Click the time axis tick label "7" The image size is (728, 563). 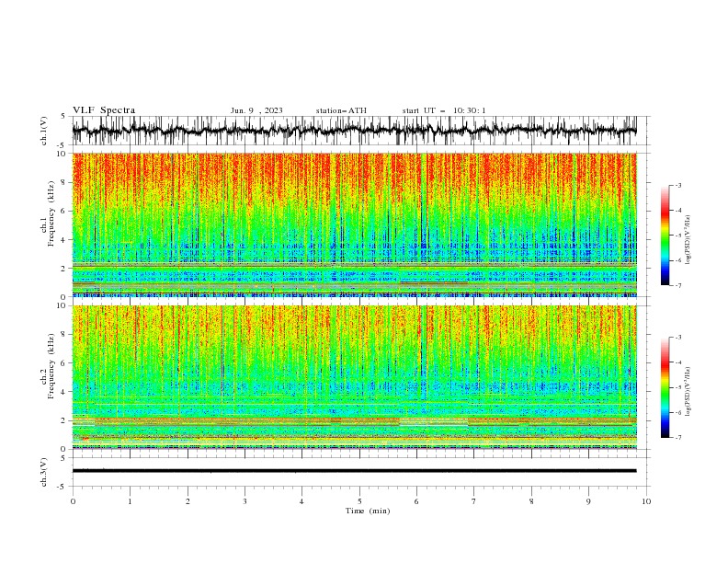coord(474,501)
